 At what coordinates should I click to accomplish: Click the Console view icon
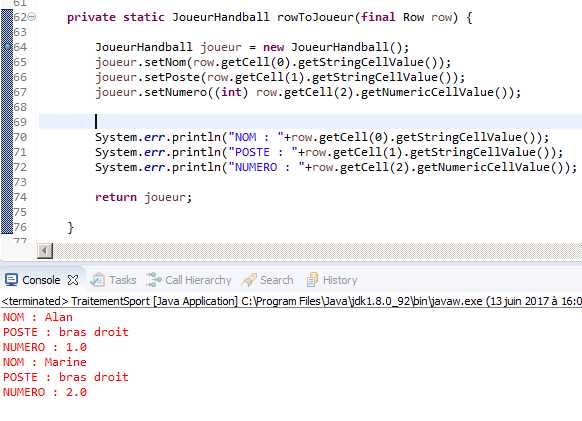pos(11,280)
